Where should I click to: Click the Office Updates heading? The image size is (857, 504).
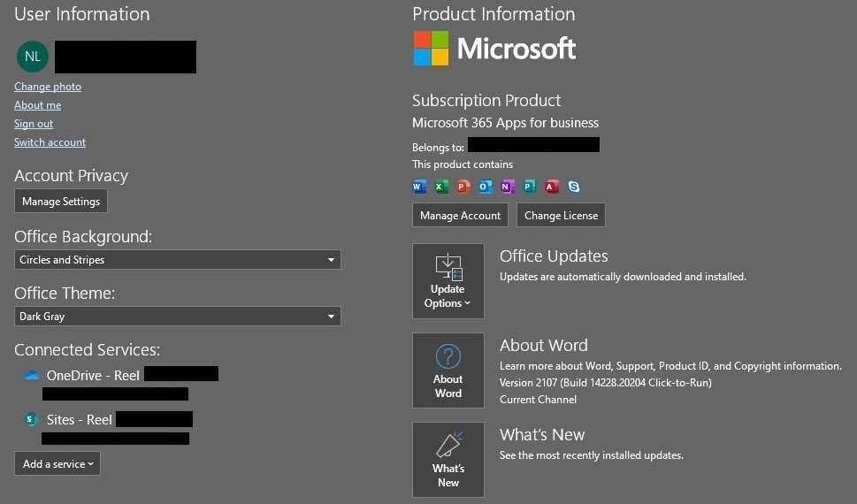point(554,256)
